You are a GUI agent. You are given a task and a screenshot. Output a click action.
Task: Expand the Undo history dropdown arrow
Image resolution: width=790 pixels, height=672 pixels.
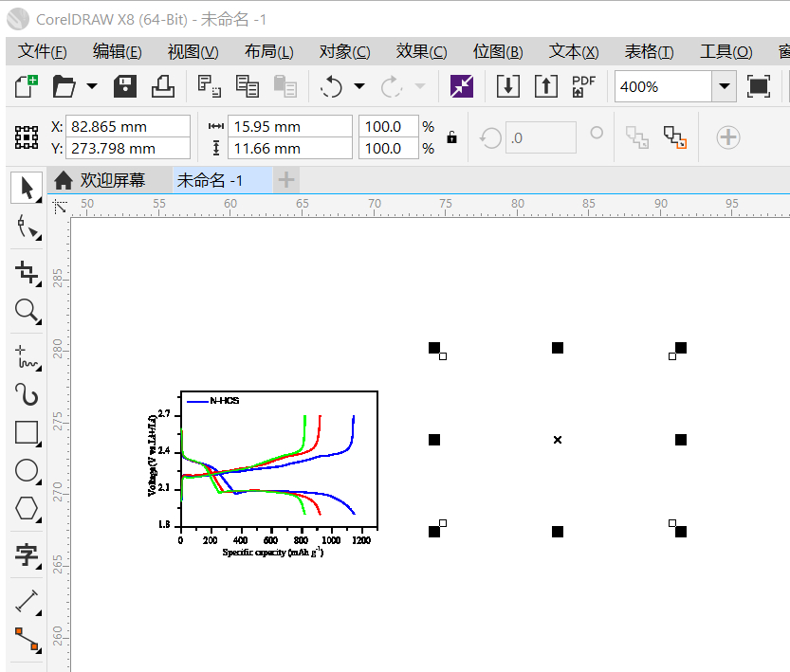click(359, 87)
